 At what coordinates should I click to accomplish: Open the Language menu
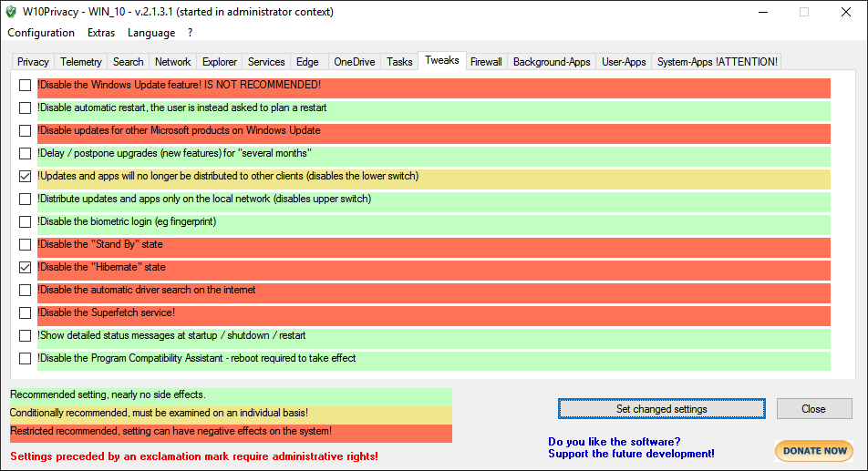(x=151, y=33)
